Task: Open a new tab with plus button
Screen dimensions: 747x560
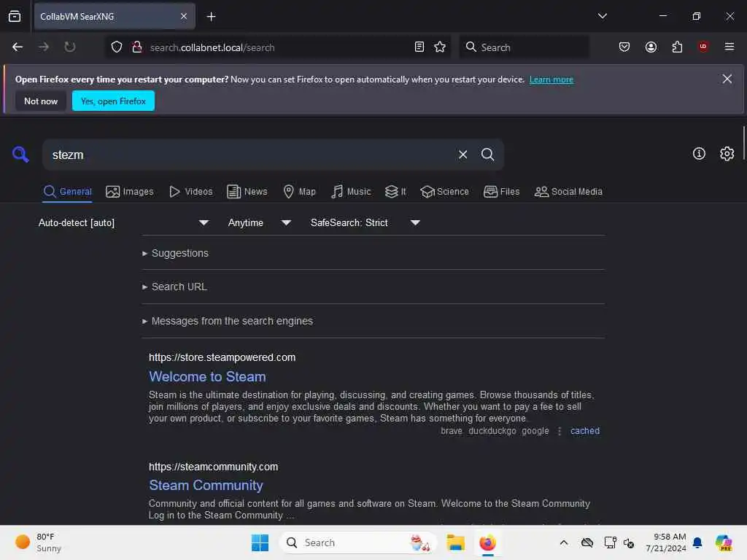Action: [x=211, y=17]
